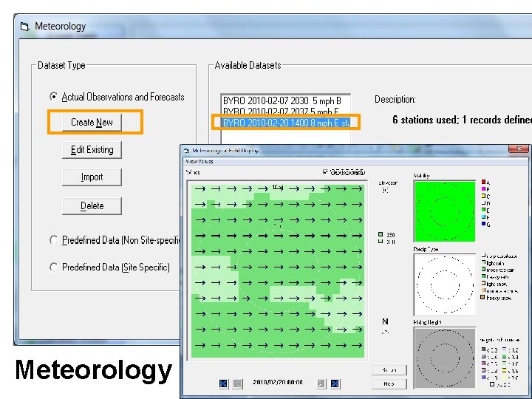Step back one time step
532x399 pixels.
237,383
